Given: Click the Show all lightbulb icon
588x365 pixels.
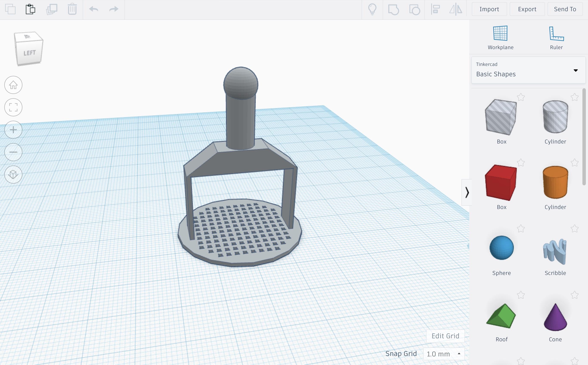Looking at the screenshot, I should click(372, 9).
